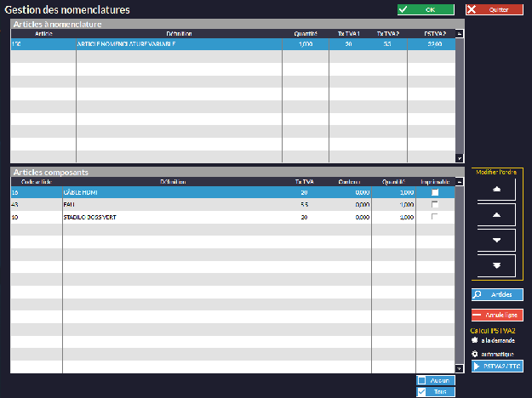Click the red Annule ligne button

(x=497, y=315)
